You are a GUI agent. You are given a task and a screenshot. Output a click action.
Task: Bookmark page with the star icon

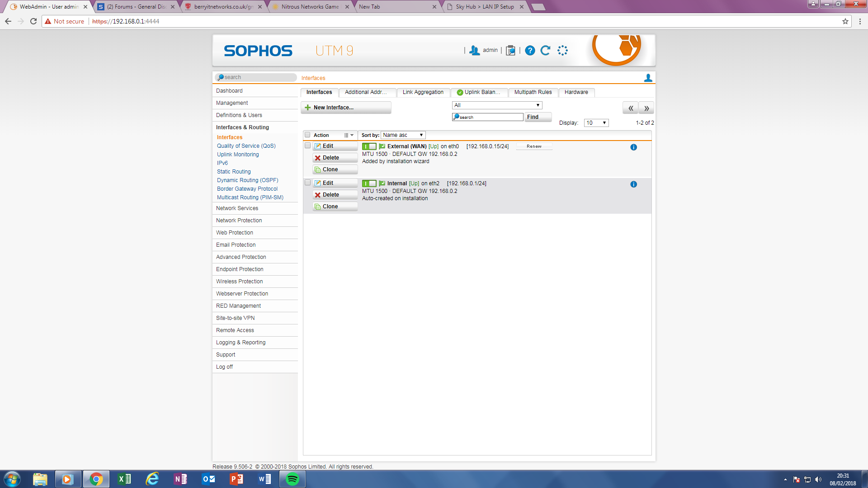845,21
